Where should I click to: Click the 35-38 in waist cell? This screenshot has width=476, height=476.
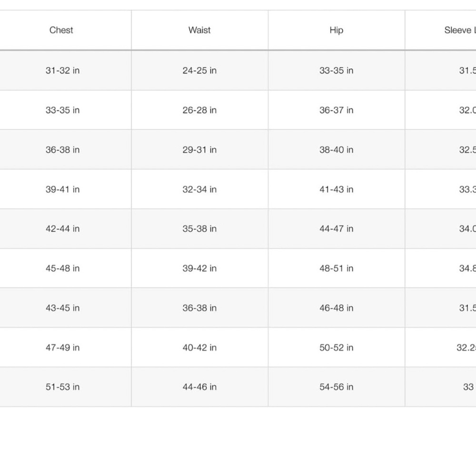200,228
